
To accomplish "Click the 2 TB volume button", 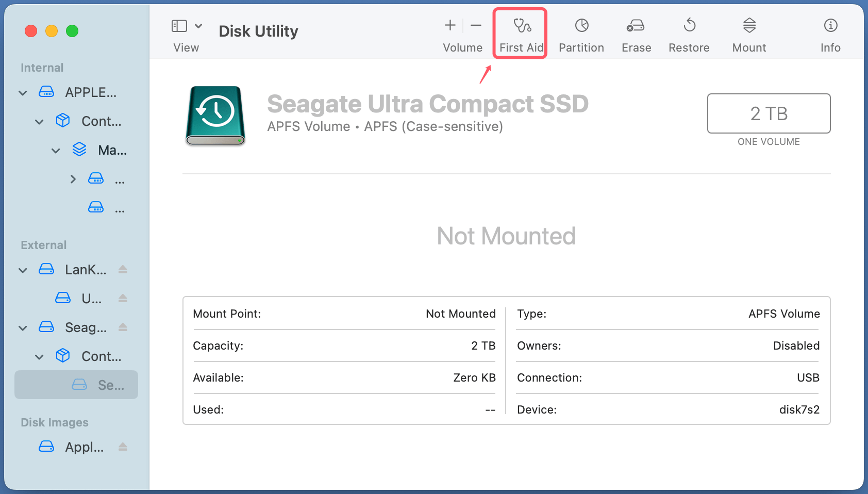I will (769, 113).
